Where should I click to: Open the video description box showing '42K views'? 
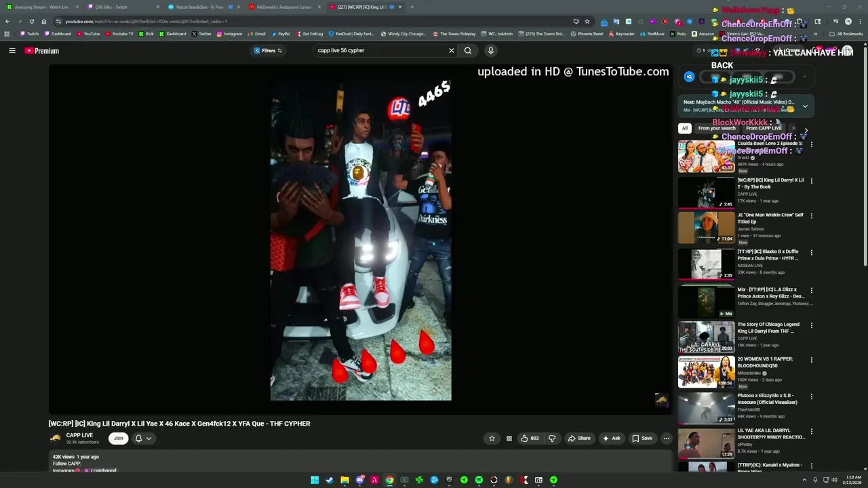(360, 462)
